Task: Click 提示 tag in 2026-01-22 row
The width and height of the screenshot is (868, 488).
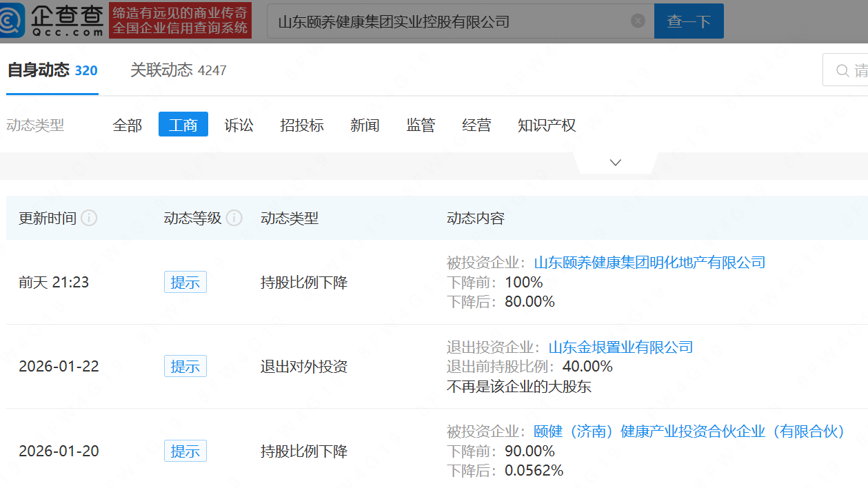Action: tap(185, 366)
